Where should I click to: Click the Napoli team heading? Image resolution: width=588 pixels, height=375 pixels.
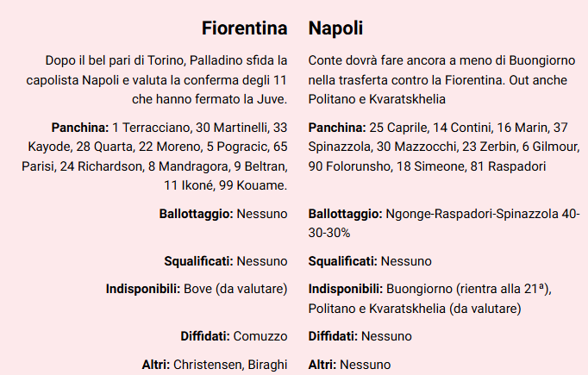pos(335,28)
